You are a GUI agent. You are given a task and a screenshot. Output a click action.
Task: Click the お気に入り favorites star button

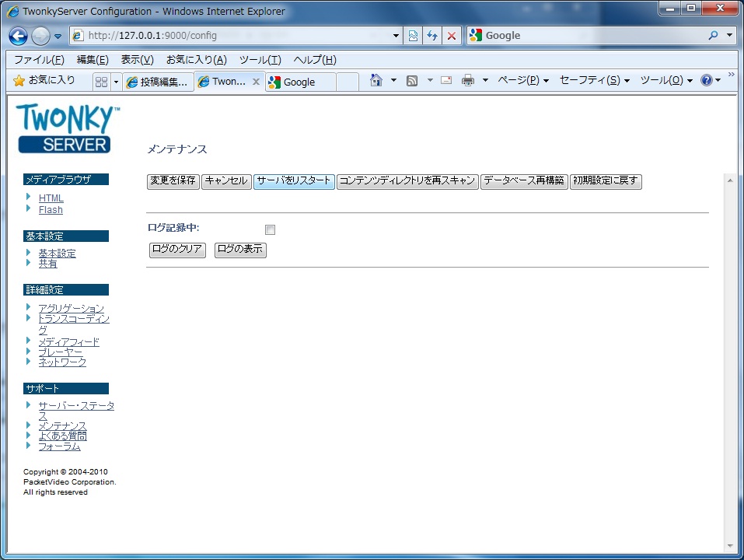(44, 80)
